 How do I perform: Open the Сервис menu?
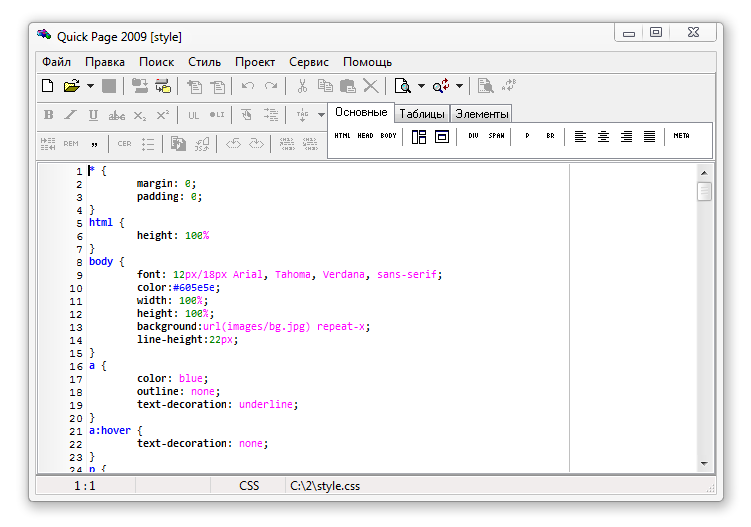click(309, 62)
